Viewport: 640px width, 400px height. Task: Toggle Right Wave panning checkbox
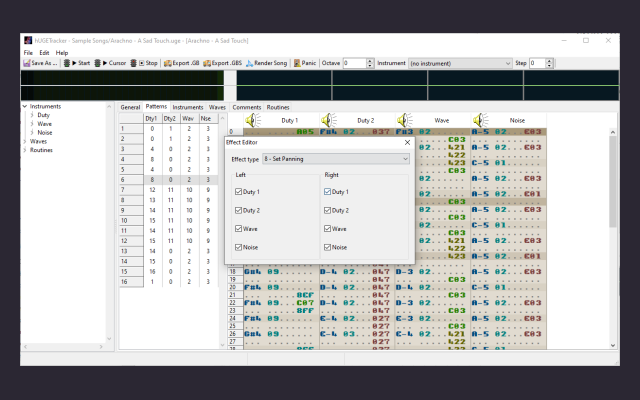pos(327,229)
